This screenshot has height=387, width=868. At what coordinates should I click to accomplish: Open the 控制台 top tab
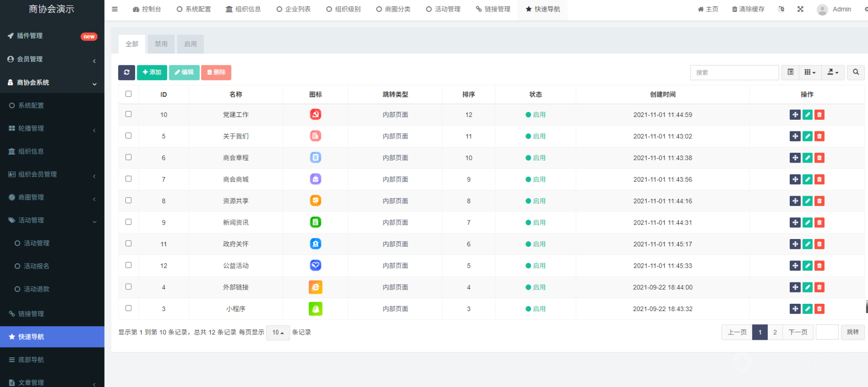(x=146, y=9)
